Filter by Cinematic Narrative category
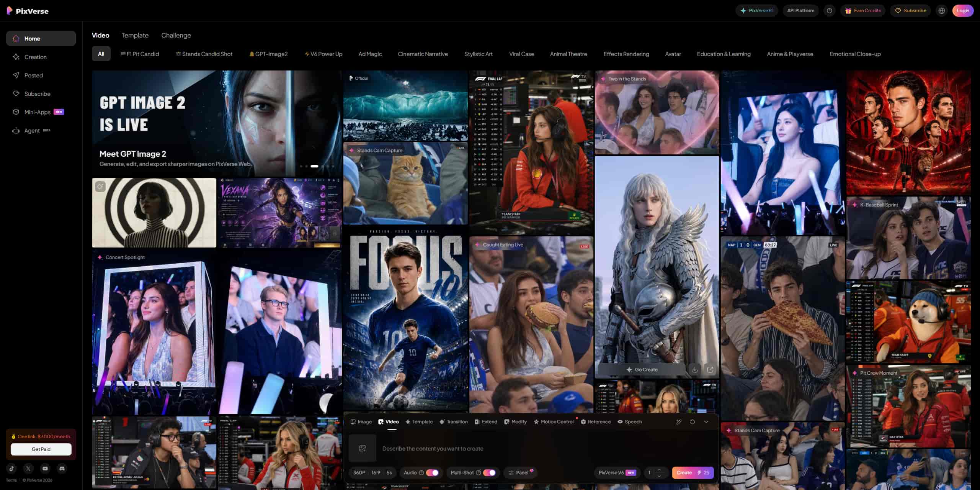The height and width of the screenshot is (490, 980). pyautogui.click(x=423, y=54)
